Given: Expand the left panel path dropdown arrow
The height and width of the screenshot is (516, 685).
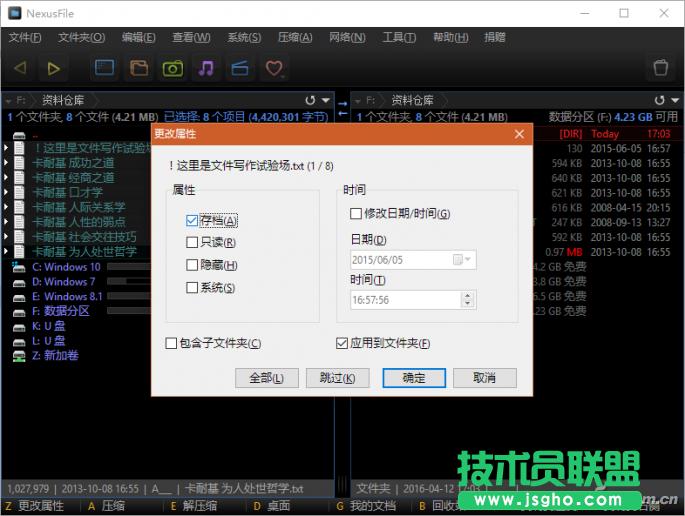Looking at the screenshot, I should [x=325, y=101].
